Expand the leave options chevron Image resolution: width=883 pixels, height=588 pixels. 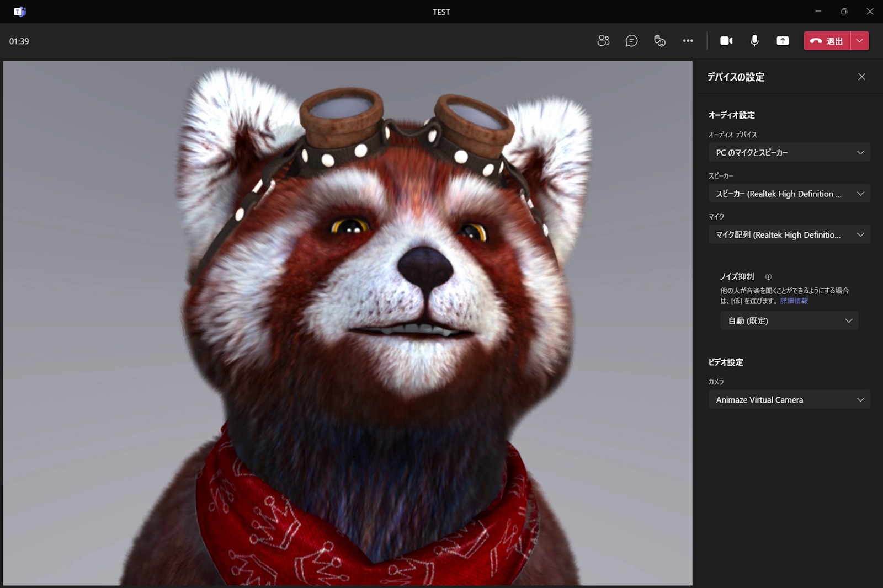tap(860, 41)
